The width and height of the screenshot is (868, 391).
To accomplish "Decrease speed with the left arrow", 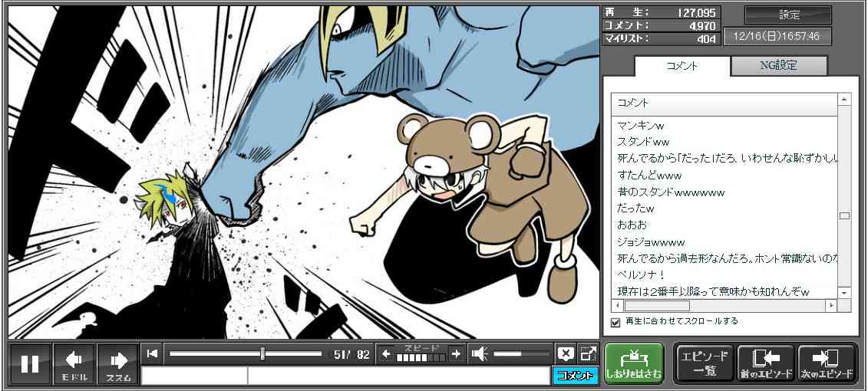I will pyautogui.click(x=387, y=353).
